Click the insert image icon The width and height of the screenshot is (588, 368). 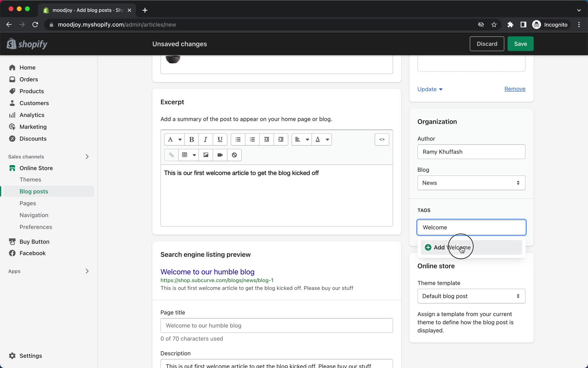(x=206, y=155)
